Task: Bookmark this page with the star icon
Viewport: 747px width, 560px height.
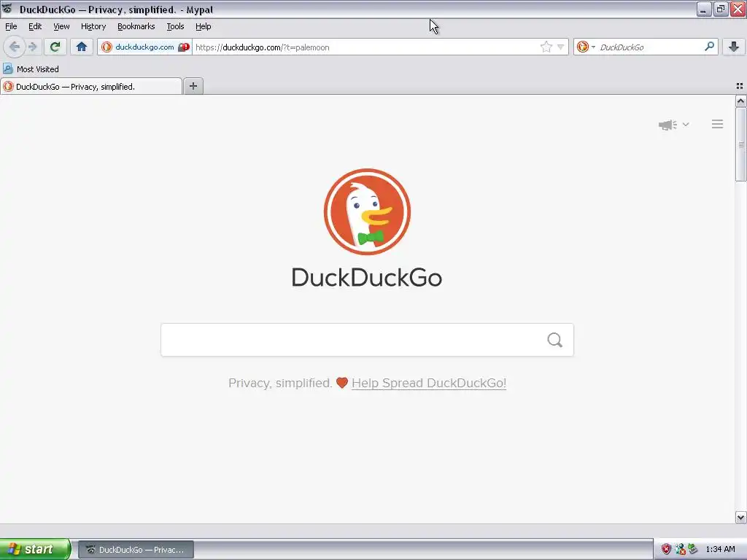Action: 546,47
